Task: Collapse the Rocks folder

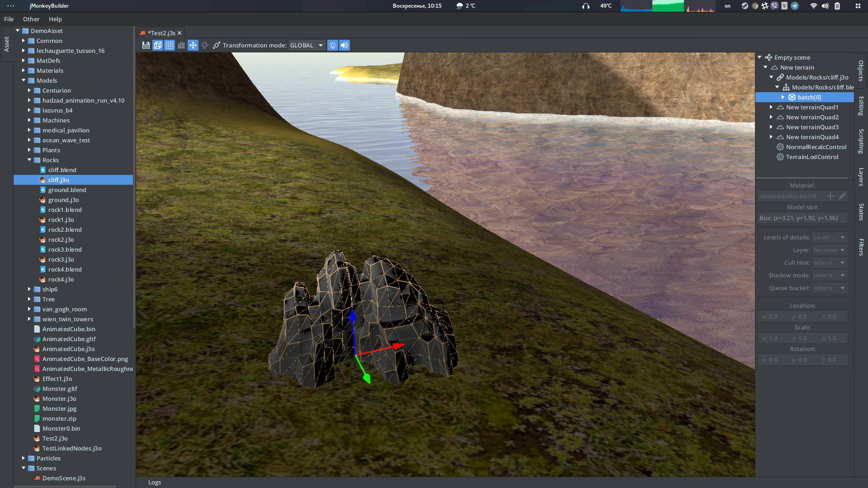Action: [x=29, y=160]
